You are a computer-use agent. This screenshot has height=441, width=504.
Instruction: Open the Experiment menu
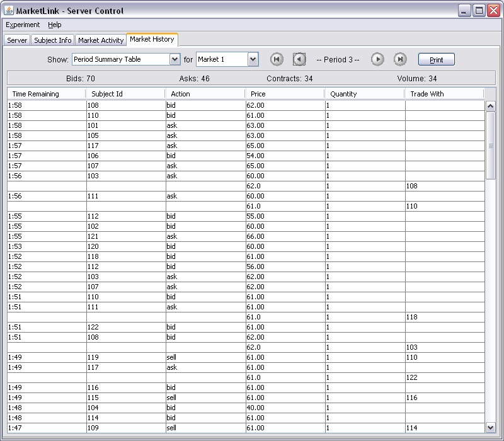[x=23, y=25]
